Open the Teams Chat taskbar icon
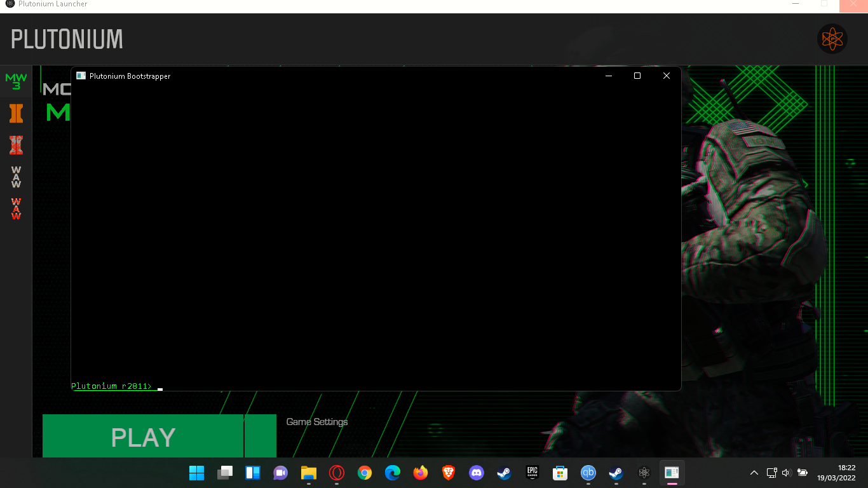 tap(280, 473)
